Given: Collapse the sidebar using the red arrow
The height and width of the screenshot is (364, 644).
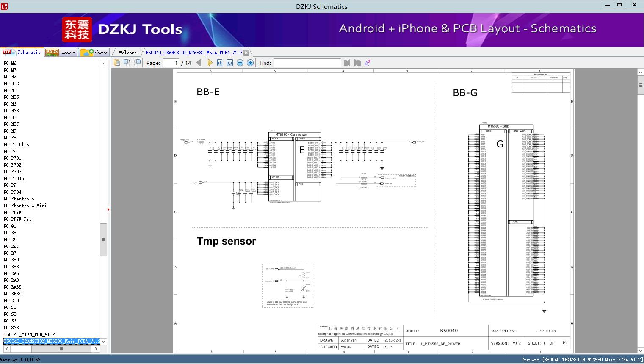Looking at the screenshot, I should point(108,209).
